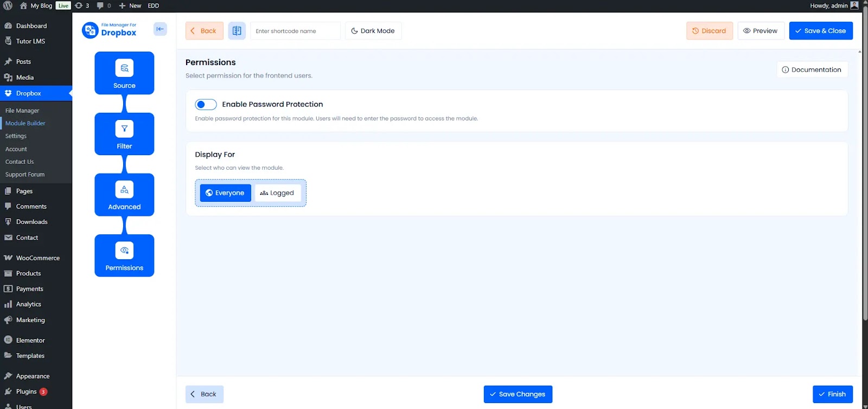Open the 3 pending updates icon

pos(82,5)
